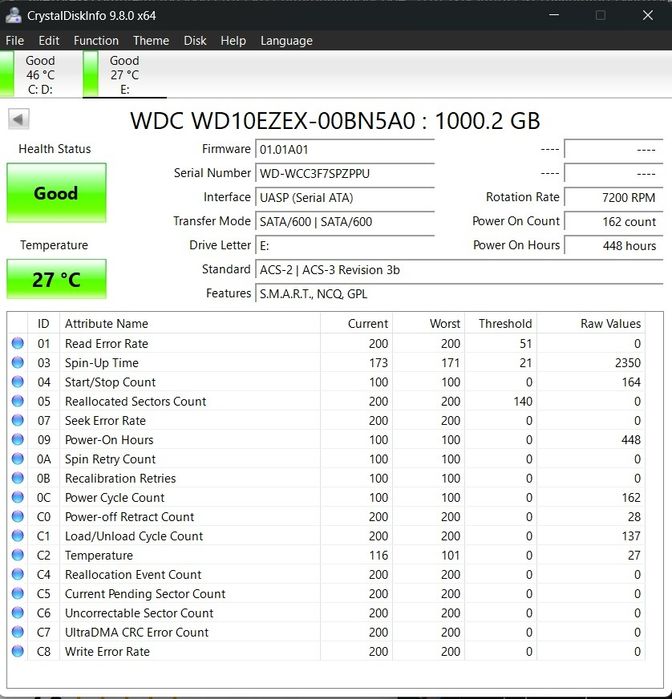The width and height of the screenshot is (672, 699).
Task: Click status circle for Reallocation Event Count
Action: click(x=18, y=574)
